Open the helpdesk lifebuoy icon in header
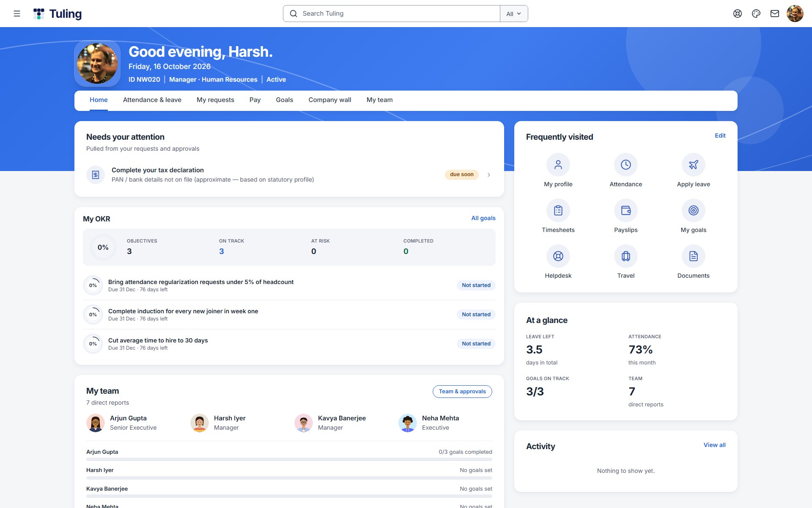 (738, 14)
